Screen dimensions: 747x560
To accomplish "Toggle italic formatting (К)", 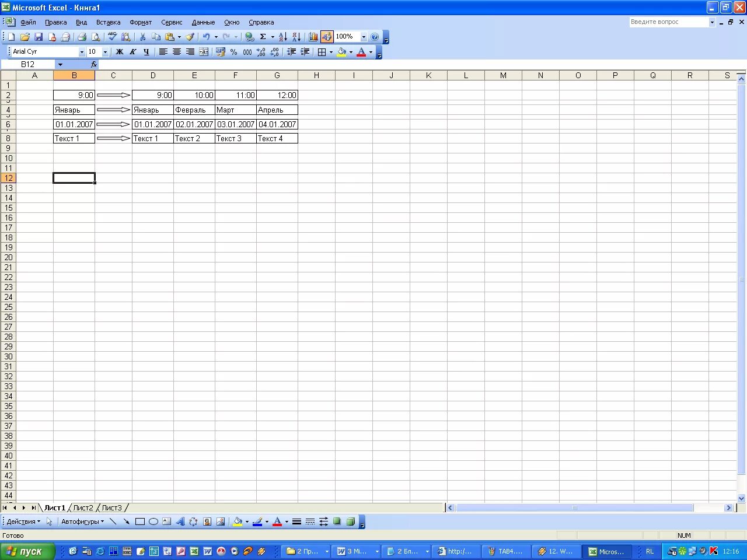I will point(133,52).
